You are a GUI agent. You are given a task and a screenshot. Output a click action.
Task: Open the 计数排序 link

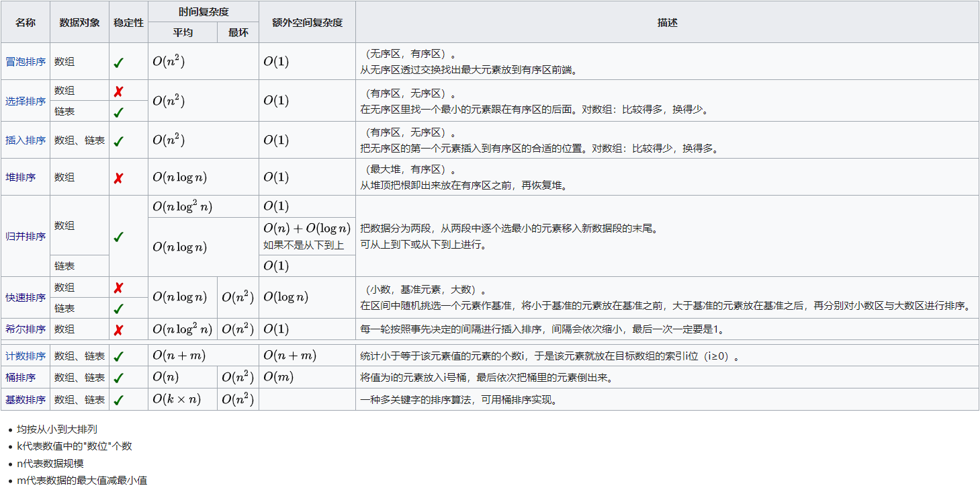(x=26, y=356)
